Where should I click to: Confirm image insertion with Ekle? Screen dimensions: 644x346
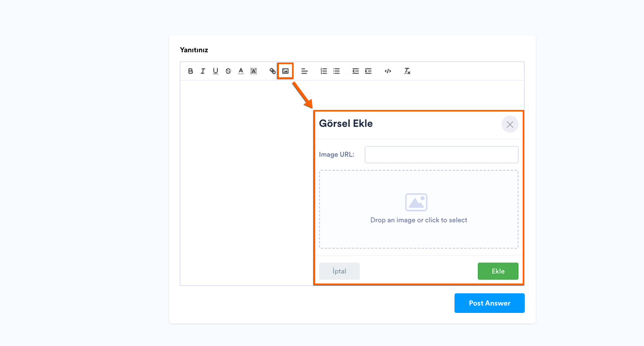tap(498, 271)
